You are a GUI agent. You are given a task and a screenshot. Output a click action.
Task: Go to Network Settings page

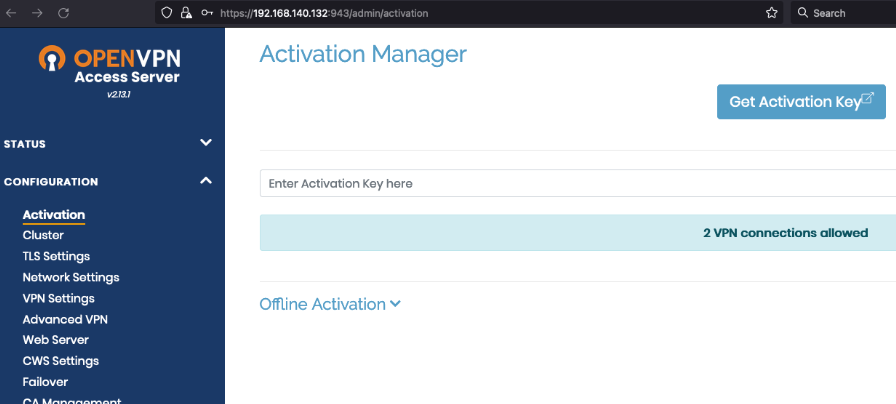click(71, 278)
